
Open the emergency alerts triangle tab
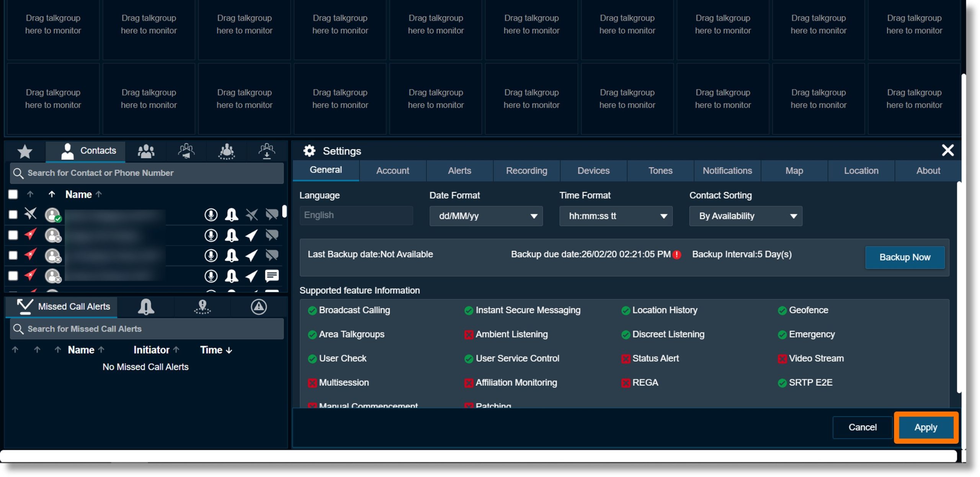259,307
